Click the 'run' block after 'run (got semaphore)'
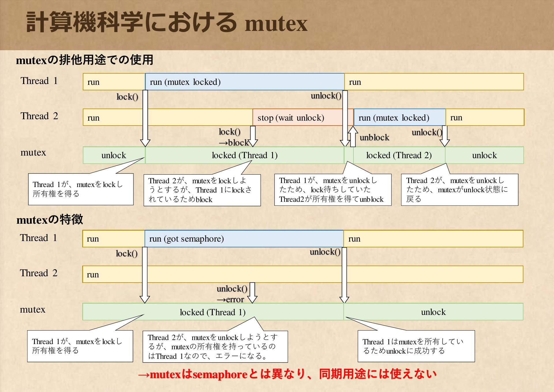The height and width of the screenshot is (392, 554). click(x=433, y=238)
